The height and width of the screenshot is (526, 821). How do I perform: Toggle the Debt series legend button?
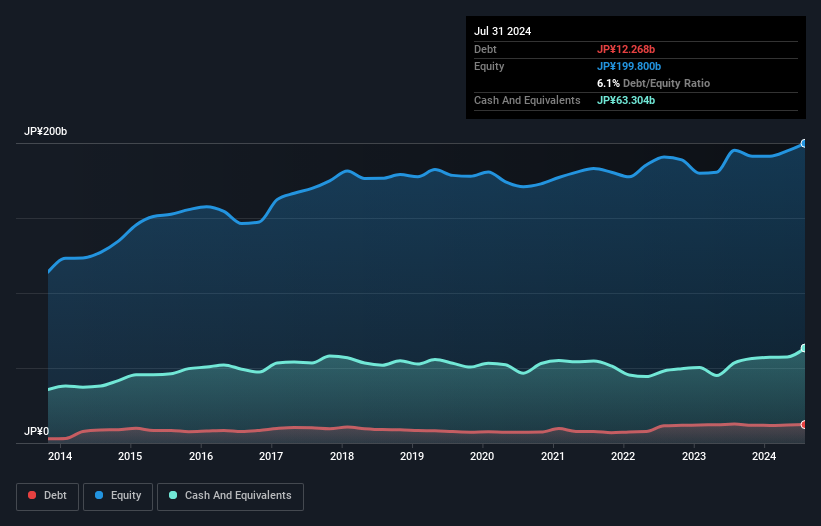[x=47, y=496]
